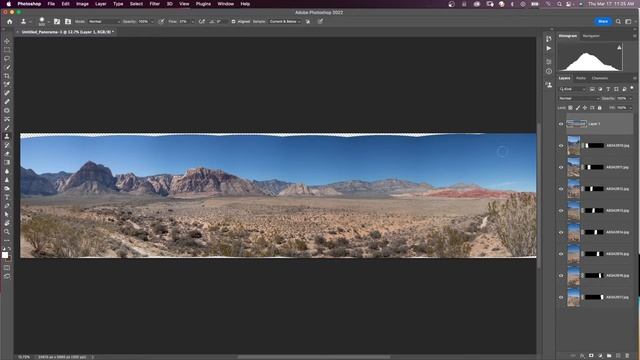
Task: Add a layer mask from Layers panel footer
Action: (591, 356)
